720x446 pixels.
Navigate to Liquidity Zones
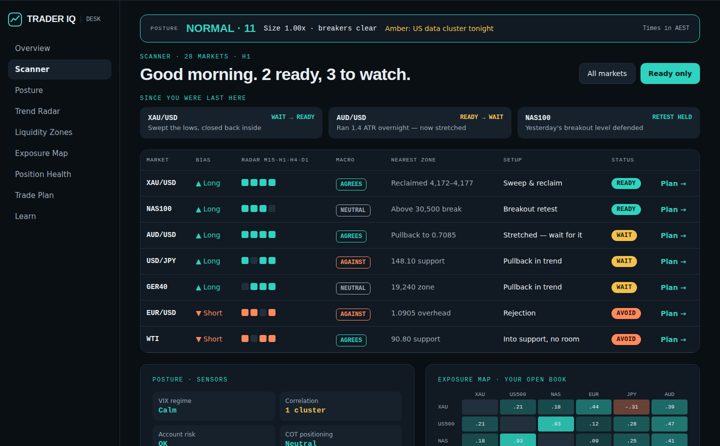[44, 132]
